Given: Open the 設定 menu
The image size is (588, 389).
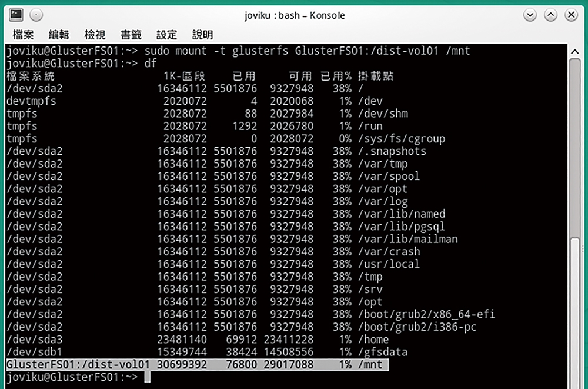Looking at the screenshot, I should [166, 35].
